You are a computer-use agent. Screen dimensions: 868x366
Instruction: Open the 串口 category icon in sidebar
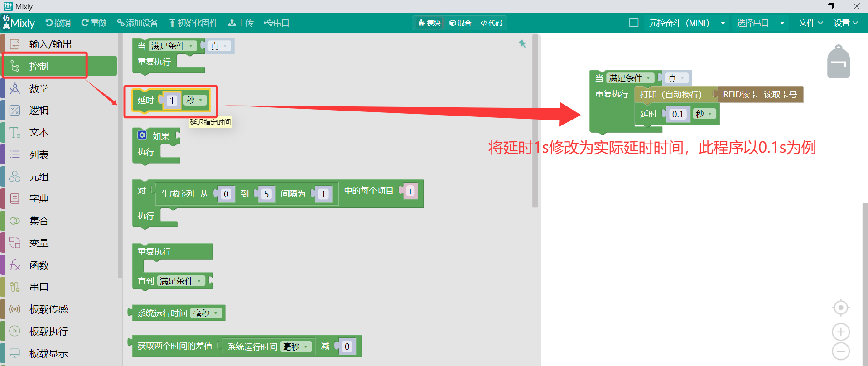pos(15,287)
